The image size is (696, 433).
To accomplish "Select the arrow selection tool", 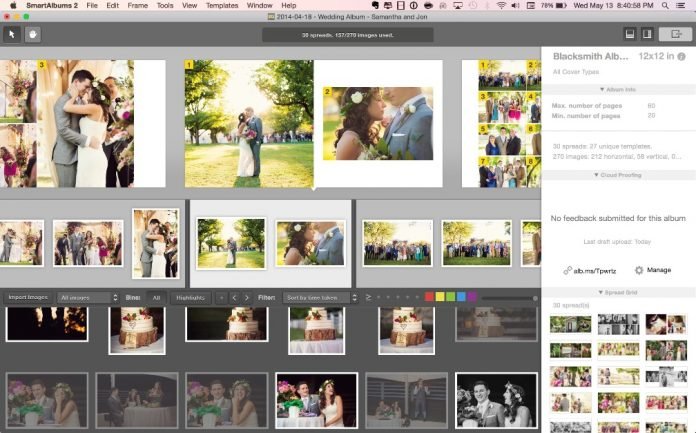I will (12, 34).
